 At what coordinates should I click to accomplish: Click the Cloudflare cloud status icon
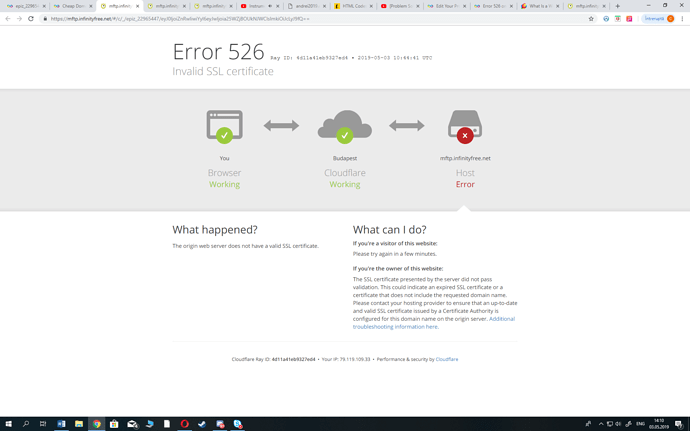tap(345, 127)
